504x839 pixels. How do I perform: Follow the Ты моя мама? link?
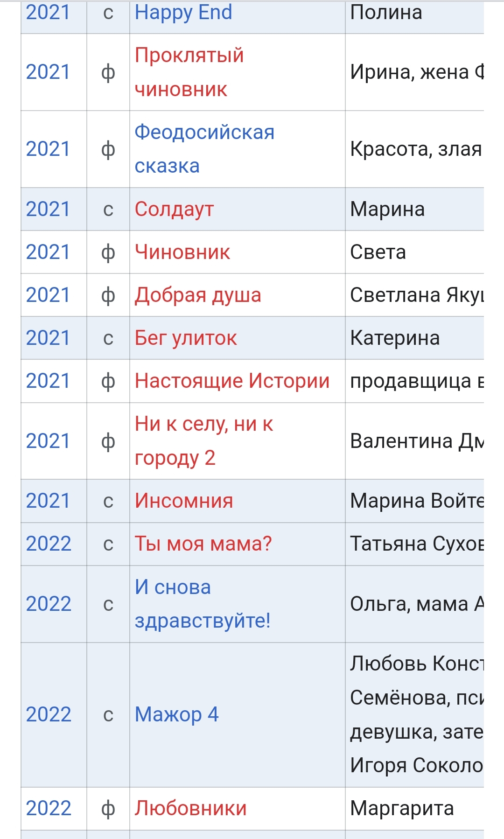(203, 544)
